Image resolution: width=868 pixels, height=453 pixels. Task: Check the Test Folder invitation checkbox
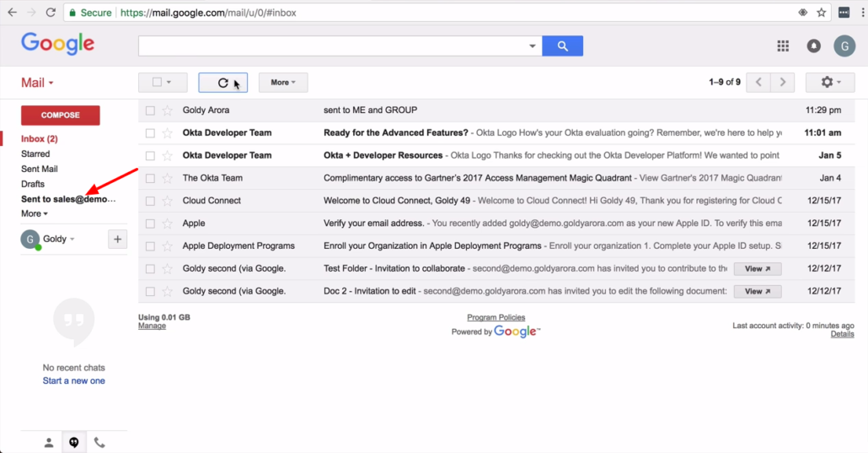click(150, 269)
